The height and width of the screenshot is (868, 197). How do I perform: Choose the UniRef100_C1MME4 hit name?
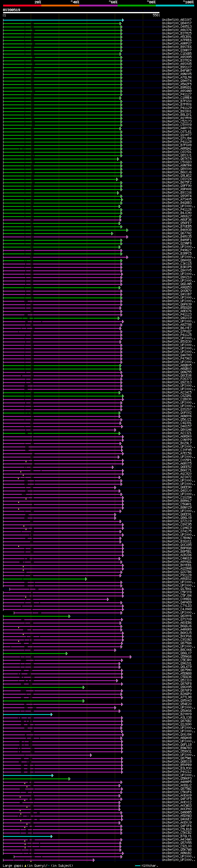pos(177,98)
